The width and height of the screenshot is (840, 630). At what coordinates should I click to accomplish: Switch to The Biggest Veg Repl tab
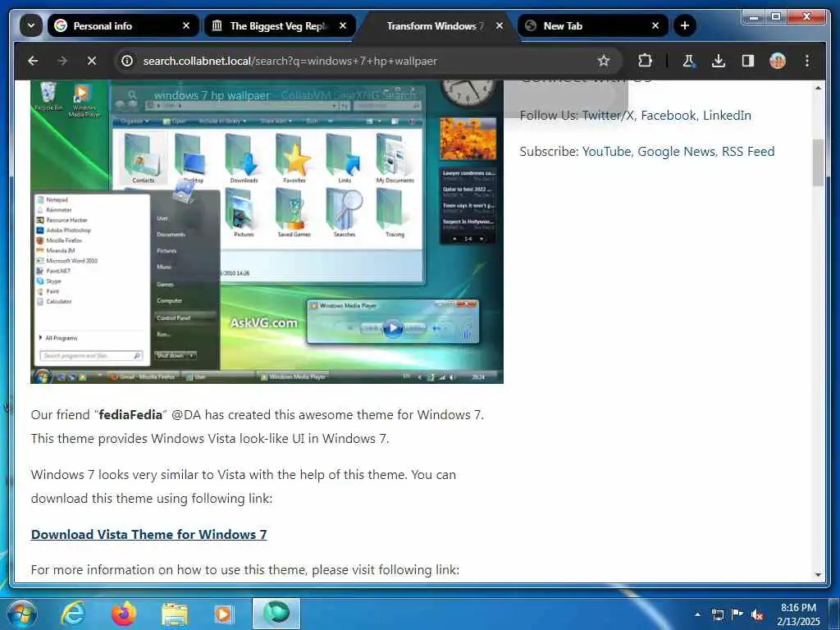click(279, 25)
